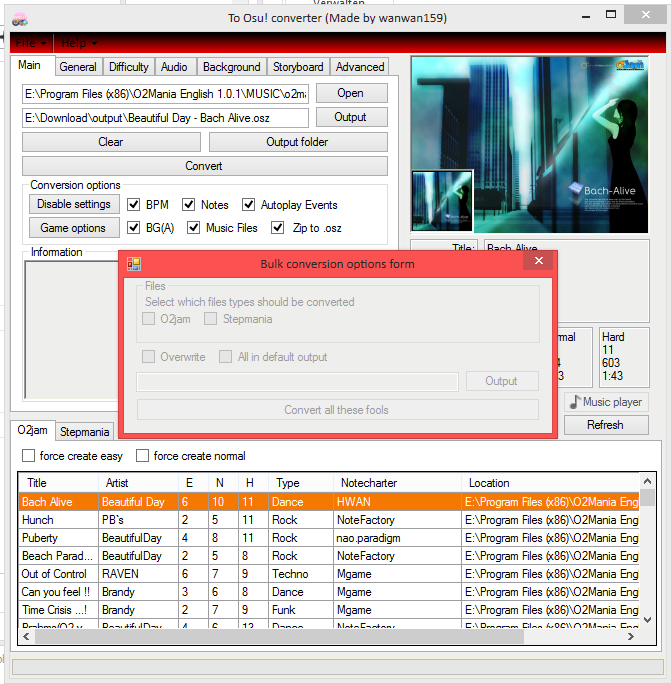The image size is (671, 684).
Task: Select the Stepmania list tab
Action: 85,432
